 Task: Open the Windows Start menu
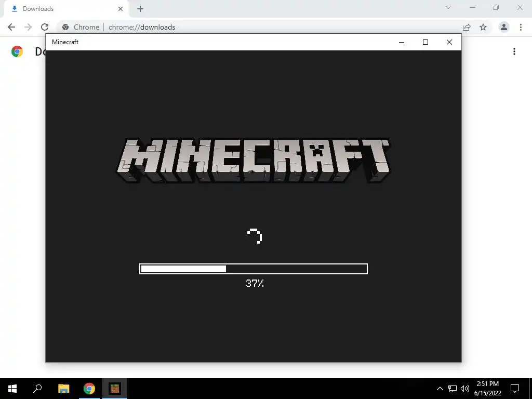[x=12, y=389]
